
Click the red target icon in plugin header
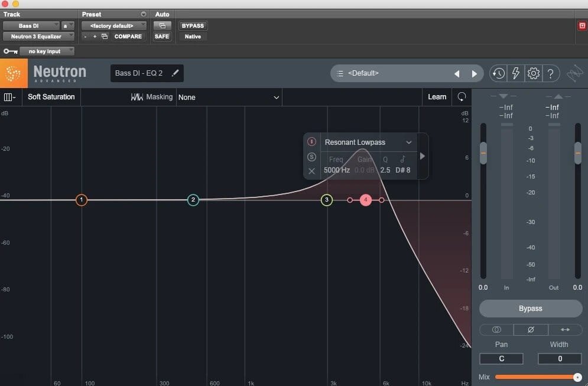(582, 25)
